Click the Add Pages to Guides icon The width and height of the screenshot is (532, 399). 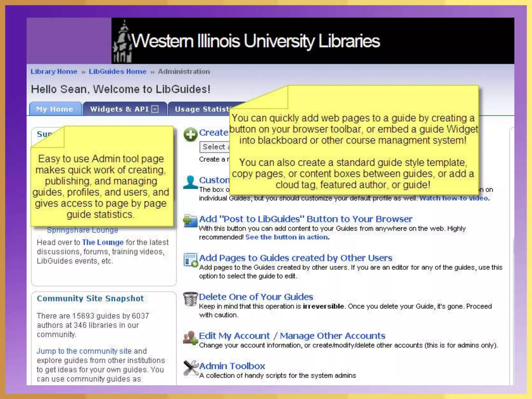[191, 260]
